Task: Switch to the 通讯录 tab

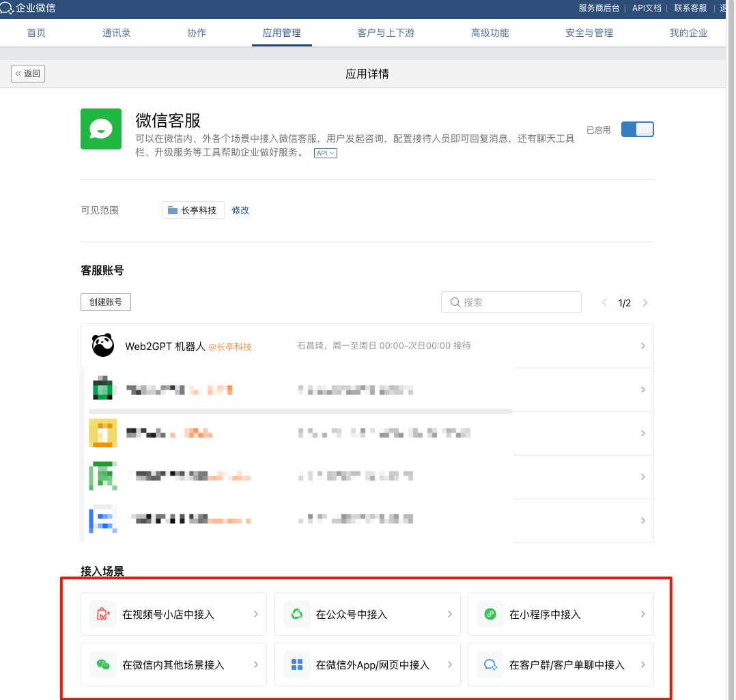Action: [x=116, y=33]
